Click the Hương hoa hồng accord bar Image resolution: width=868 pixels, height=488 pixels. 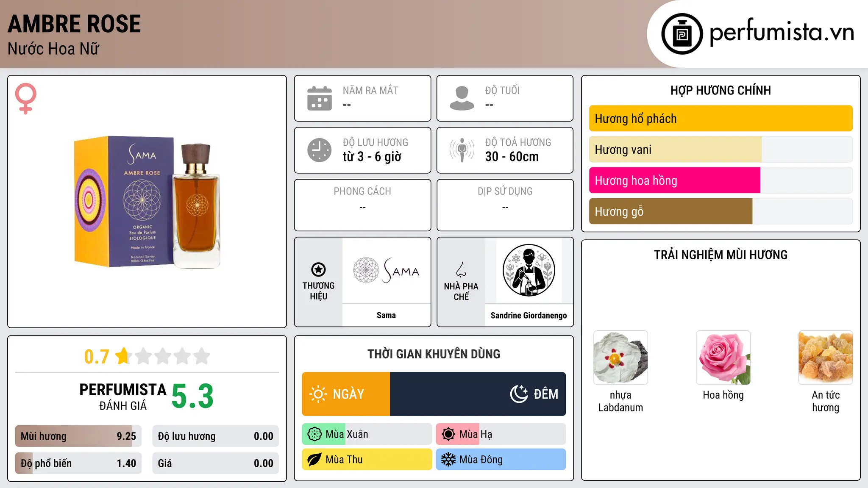tap(721, 180)
